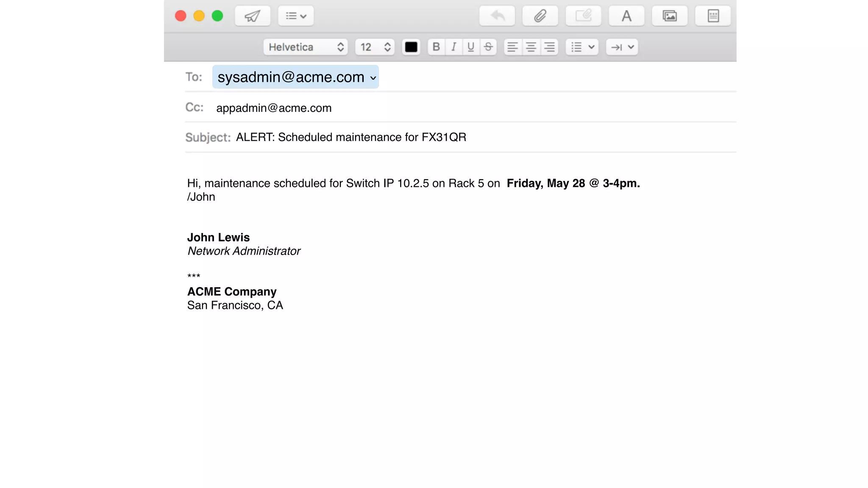
Task: Click the '/John' sign-off line
Action: click(201, 197)
